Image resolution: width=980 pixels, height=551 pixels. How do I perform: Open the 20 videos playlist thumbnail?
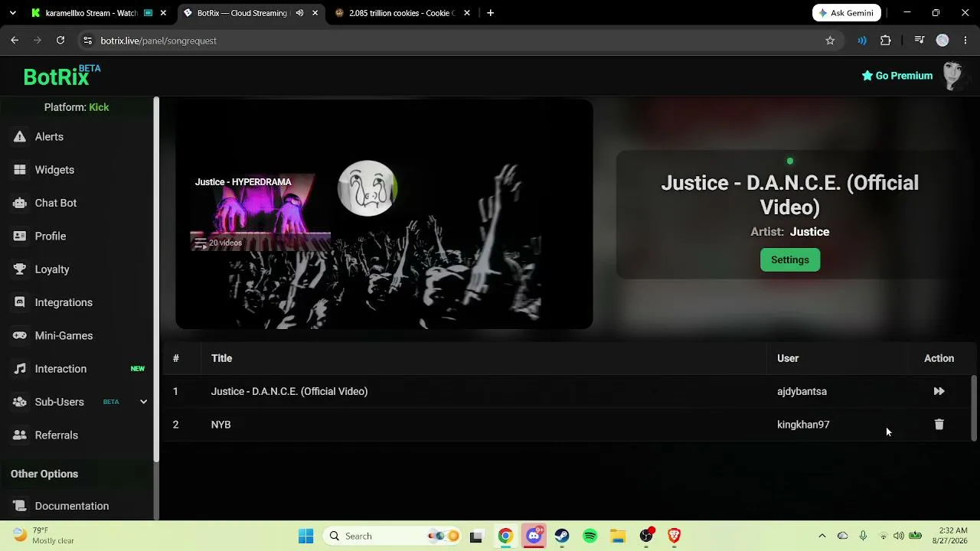260,213
